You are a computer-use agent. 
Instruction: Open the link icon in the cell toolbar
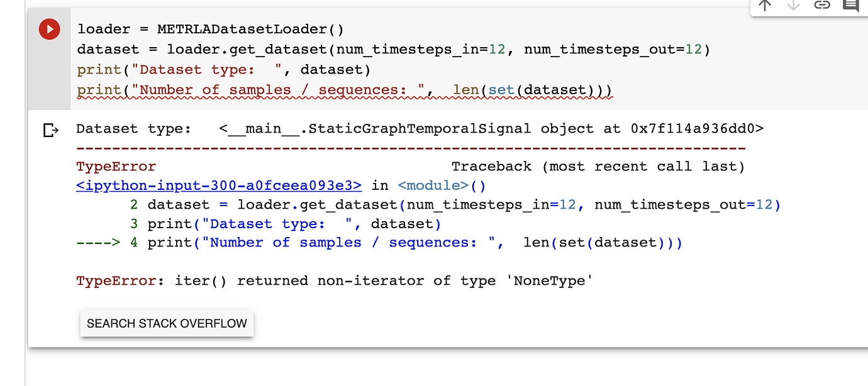coord(822,6)
